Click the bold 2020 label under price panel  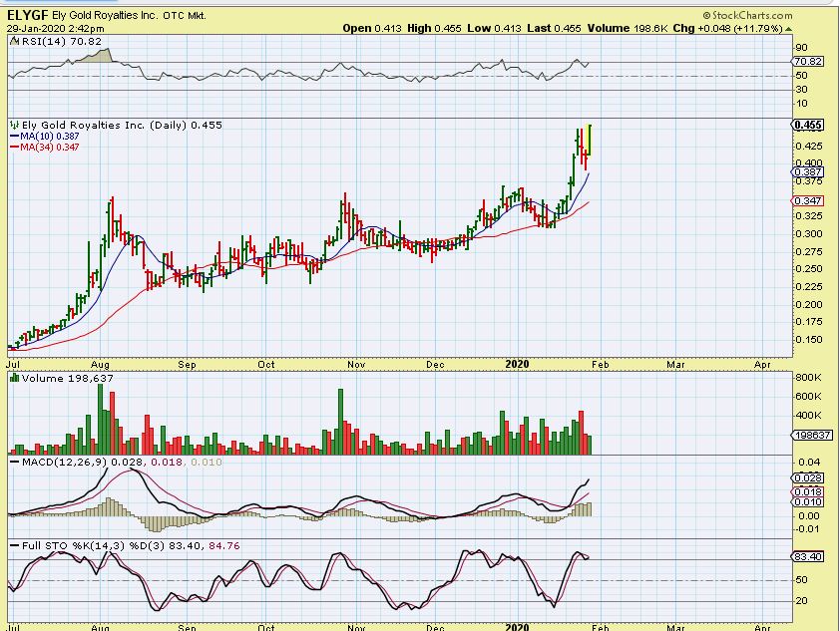(x=517, y=365)
